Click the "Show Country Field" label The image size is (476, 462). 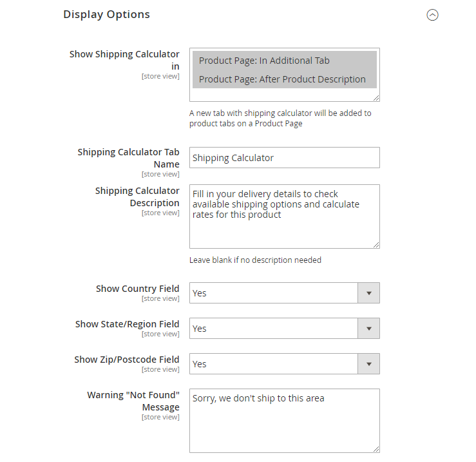(137, 289)
